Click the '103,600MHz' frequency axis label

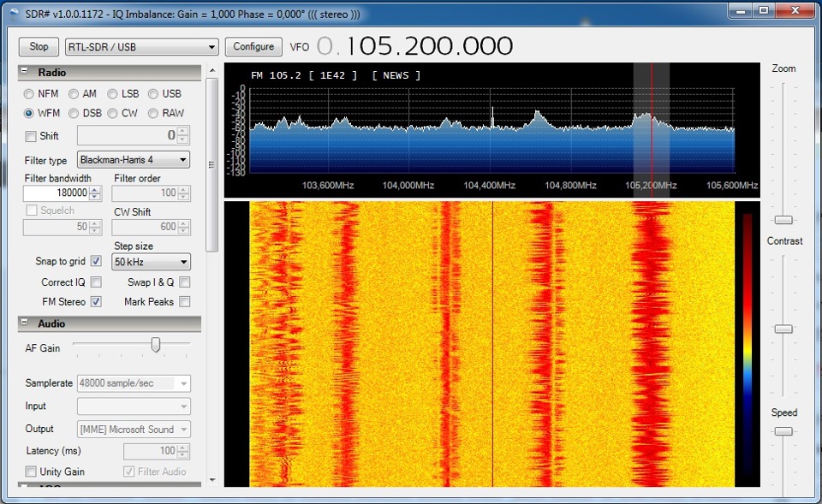tap(328, 186)
